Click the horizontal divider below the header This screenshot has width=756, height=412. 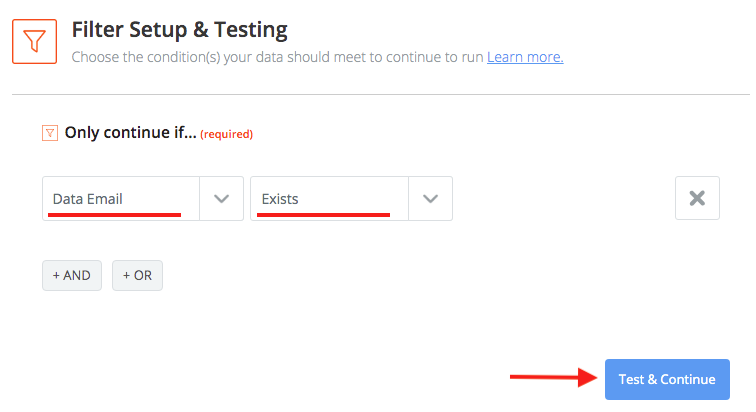click(x=378, y=95)
